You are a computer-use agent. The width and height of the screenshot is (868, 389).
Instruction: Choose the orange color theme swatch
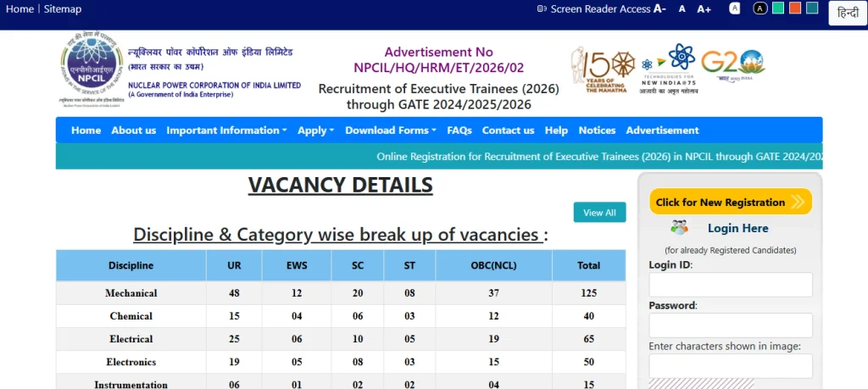tap(795, 8)
